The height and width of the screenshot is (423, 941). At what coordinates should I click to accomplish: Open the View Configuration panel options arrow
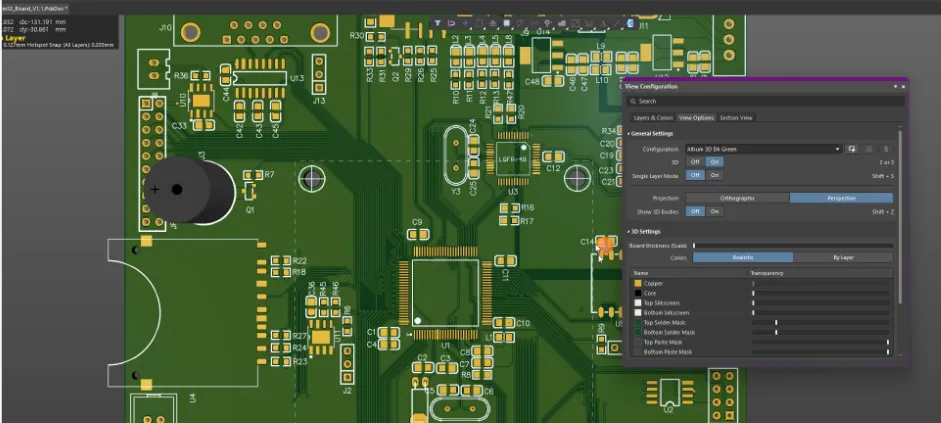pyautogui.click(x=895, y=86)
